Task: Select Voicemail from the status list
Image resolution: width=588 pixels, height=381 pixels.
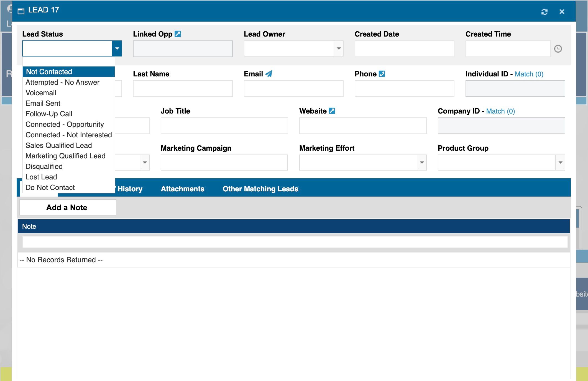Action: (41, 93)
